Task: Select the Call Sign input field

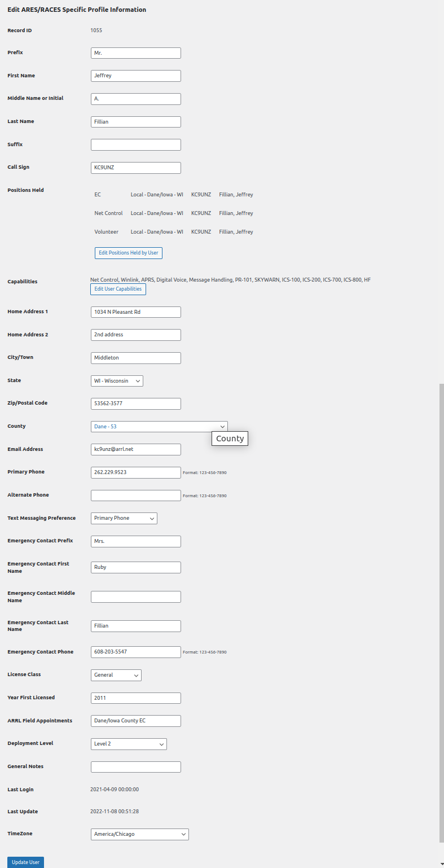Action: (135, 168)
